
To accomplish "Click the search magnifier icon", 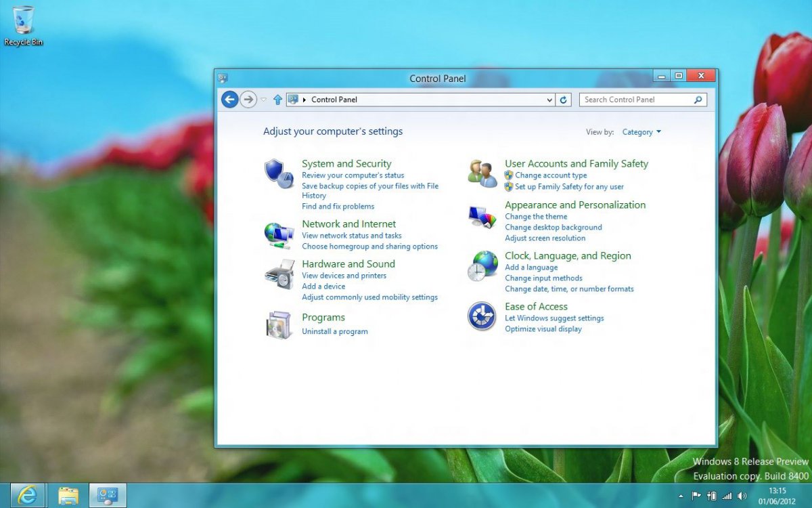I will [x=698, y=100].
